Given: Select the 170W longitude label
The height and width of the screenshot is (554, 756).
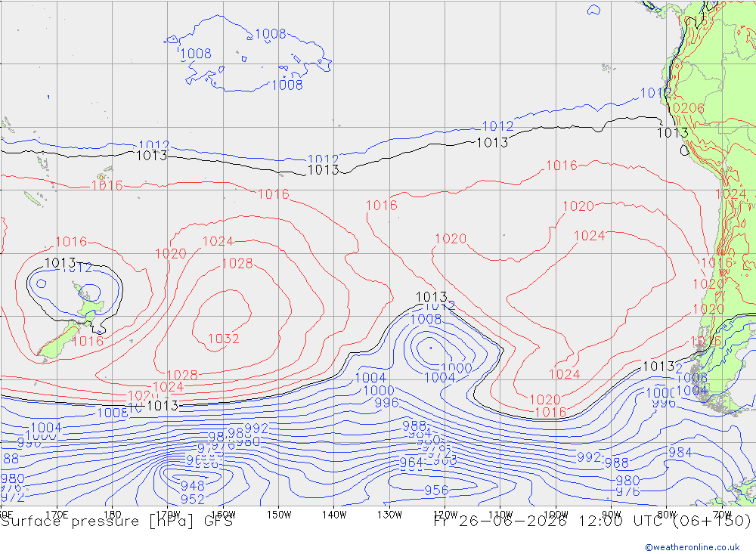Looking at the screenshot, I should (169, 515).
